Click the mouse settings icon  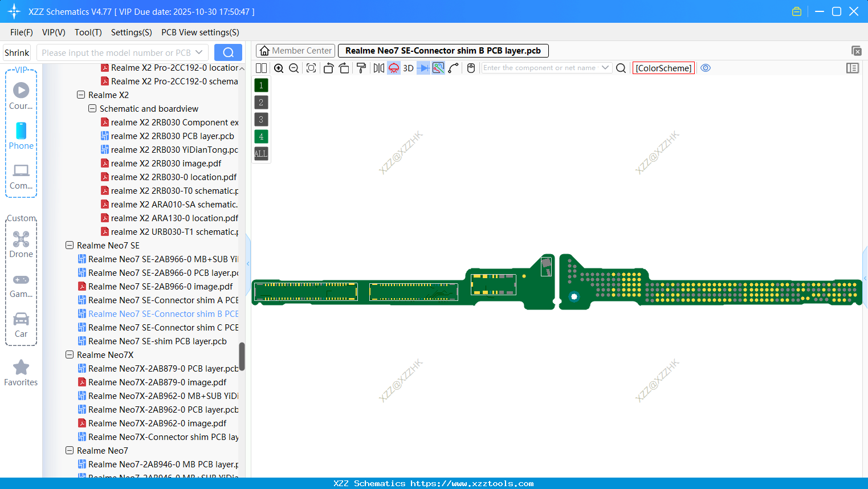click(471, 68)
